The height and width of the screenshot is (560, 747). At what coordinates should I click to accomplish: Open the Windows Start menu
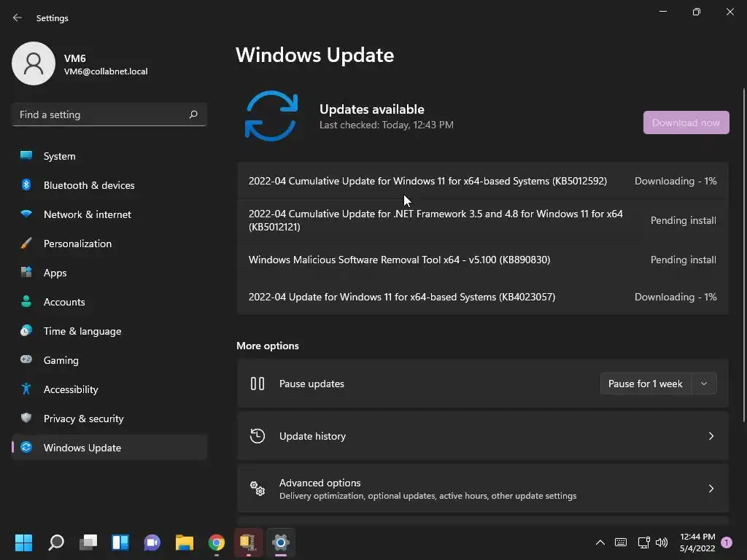tap(23, 542)
